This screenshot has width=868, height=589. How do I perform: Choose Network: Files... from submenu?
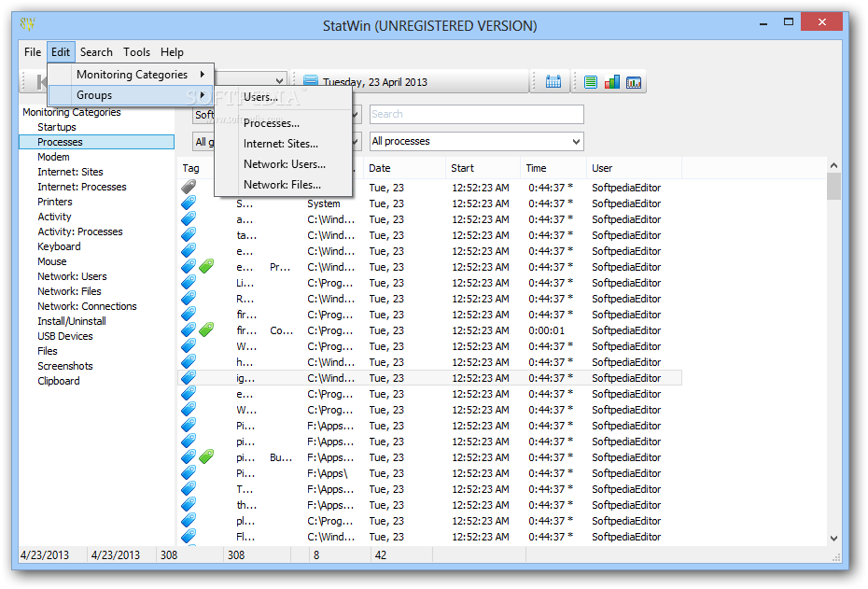click(x=282, y=184)
